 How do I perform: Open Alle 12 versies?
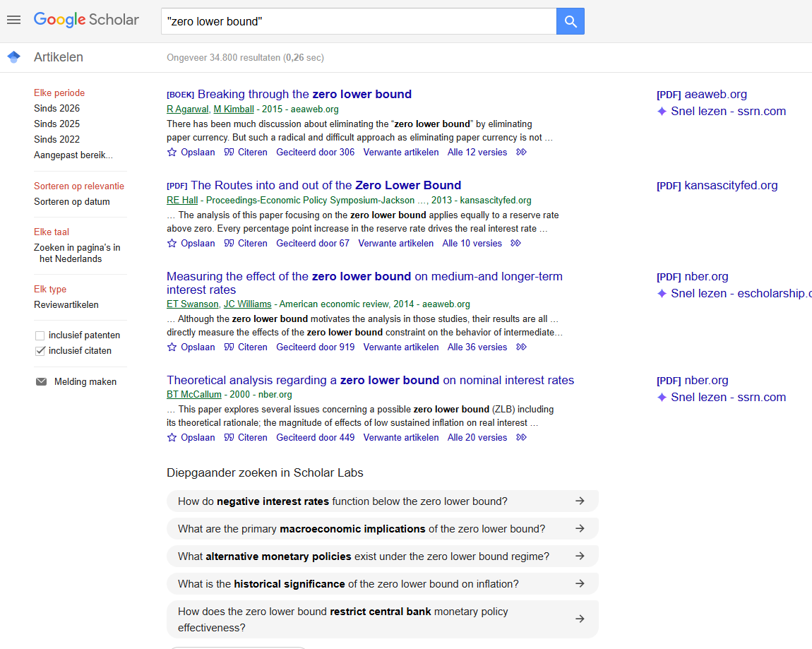[477, 153]
